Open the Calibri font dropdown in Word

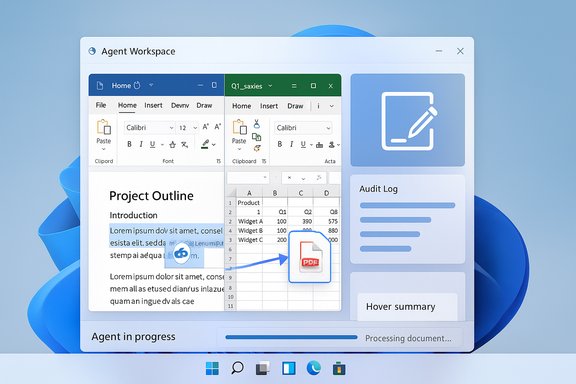(x=171, y=128)
